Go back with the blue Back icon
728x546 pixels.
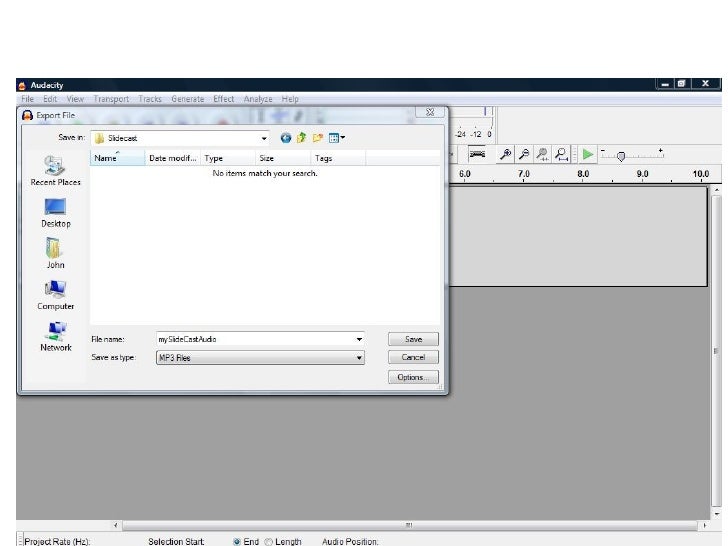[286, 138]
